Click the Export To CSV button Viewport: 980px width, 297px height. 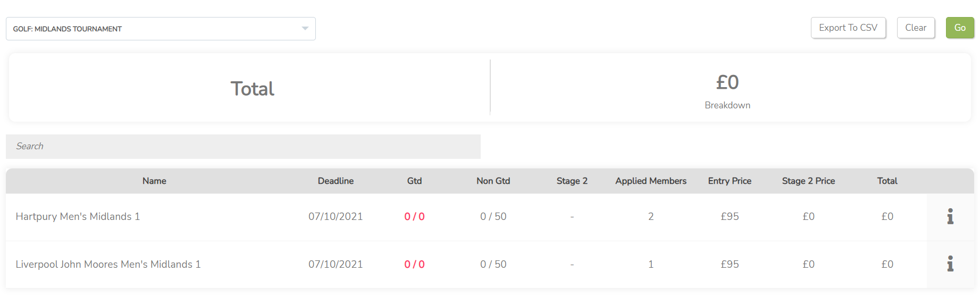[848, 28]
